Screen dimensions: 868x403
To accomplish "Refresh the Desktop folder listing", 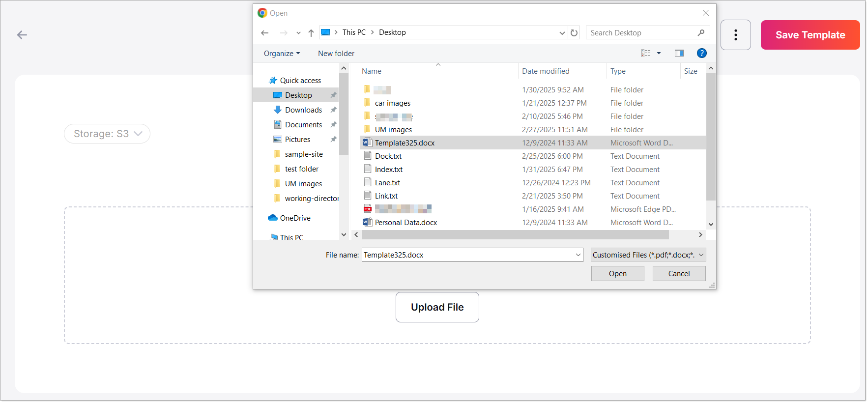I will pos(574,33).
